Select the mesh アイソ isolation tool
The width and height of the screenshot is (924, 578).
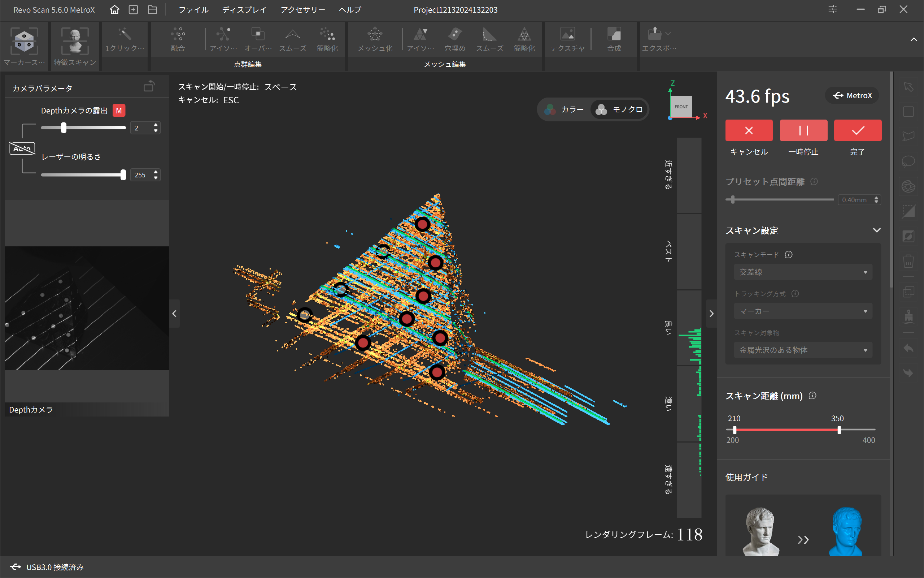point(420,39)
